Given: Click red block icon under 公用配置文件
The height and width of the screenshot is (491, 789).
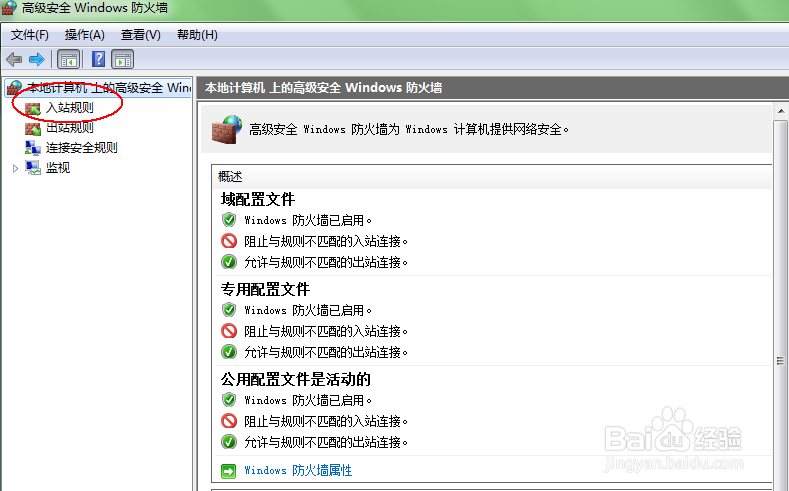Looking at the screenshot, I should [229, 421].
